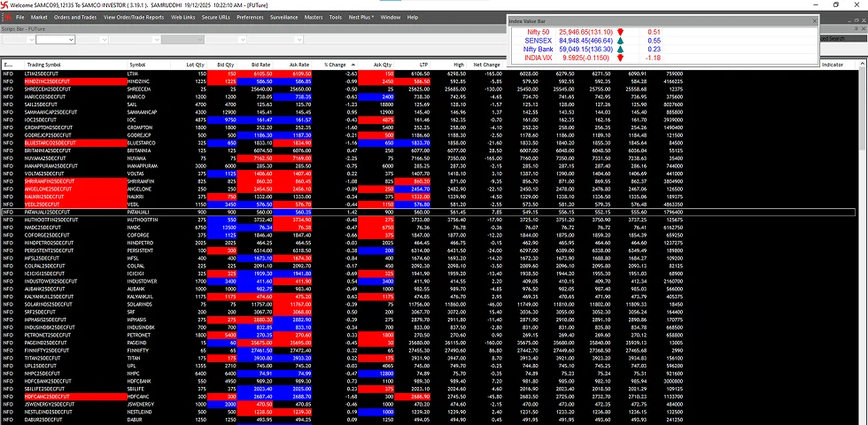
Task: Click the Nifty Bank green up arrow
Action: (620, 49)
